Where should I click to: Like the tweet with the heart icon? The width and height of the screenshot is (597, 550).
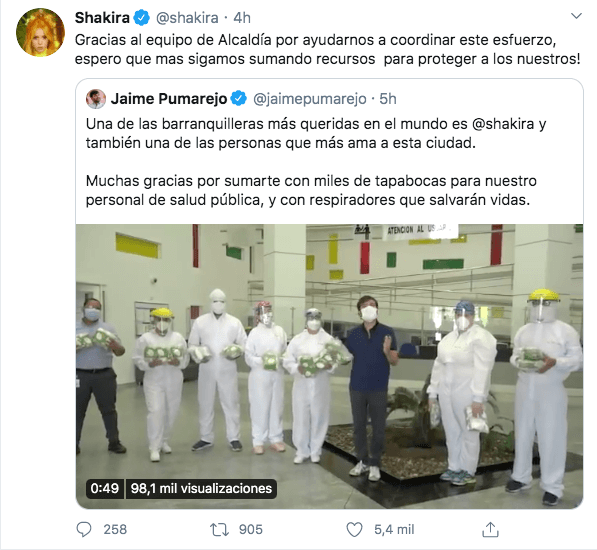354,529
